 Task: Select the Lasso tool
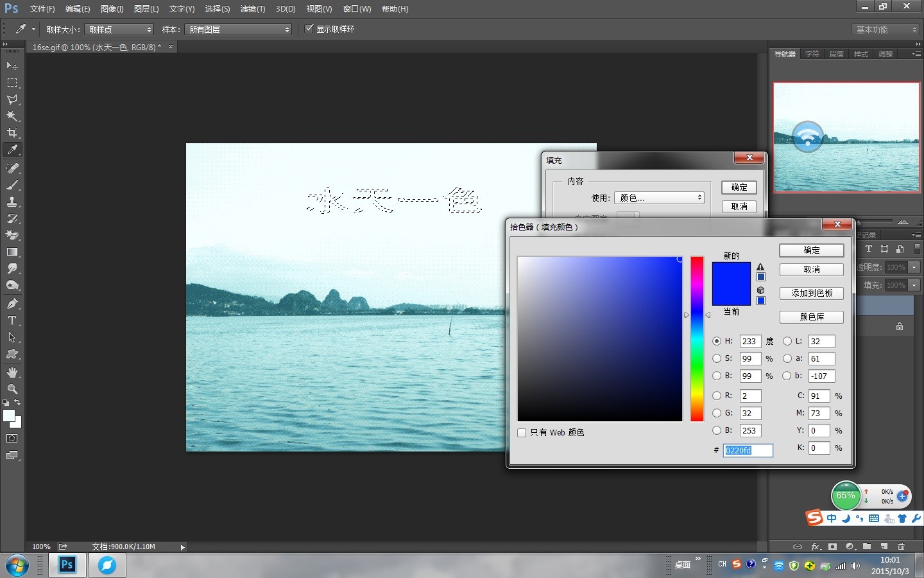(12, 100)
